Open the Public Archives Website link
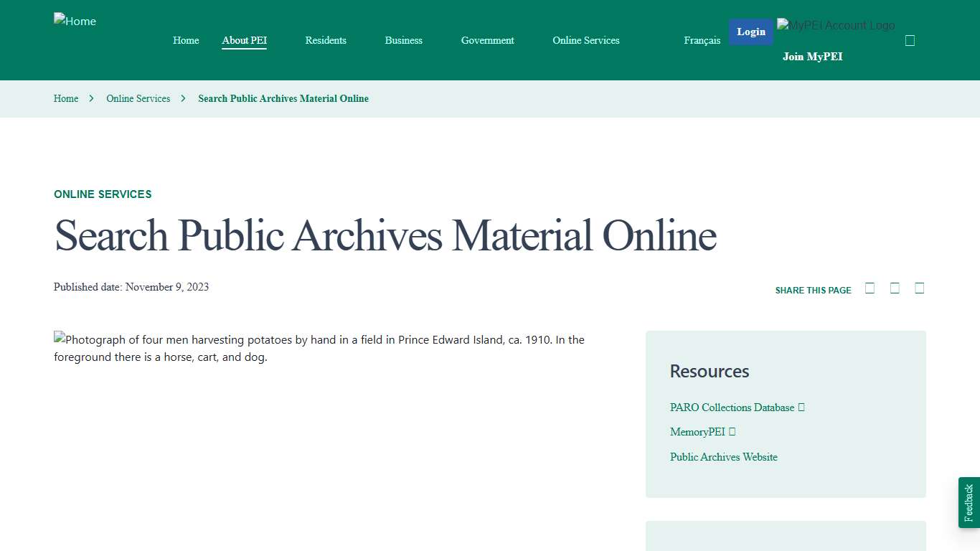980x551 pixels. (724, 457)
